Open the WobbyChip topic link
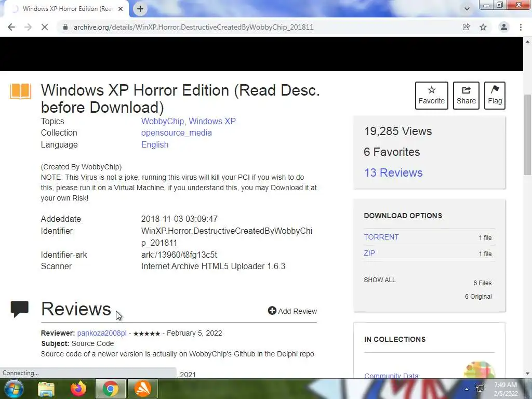 163,121
